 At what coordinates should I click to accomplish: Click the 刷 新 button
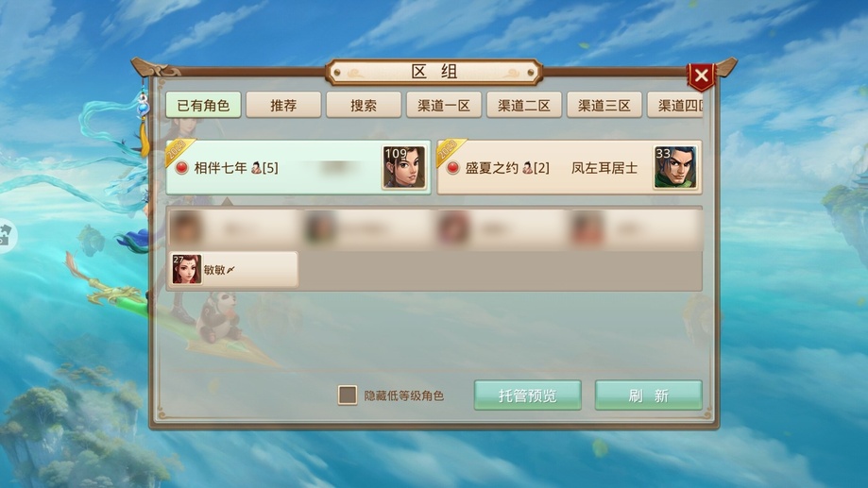click(x=648, y=395)
